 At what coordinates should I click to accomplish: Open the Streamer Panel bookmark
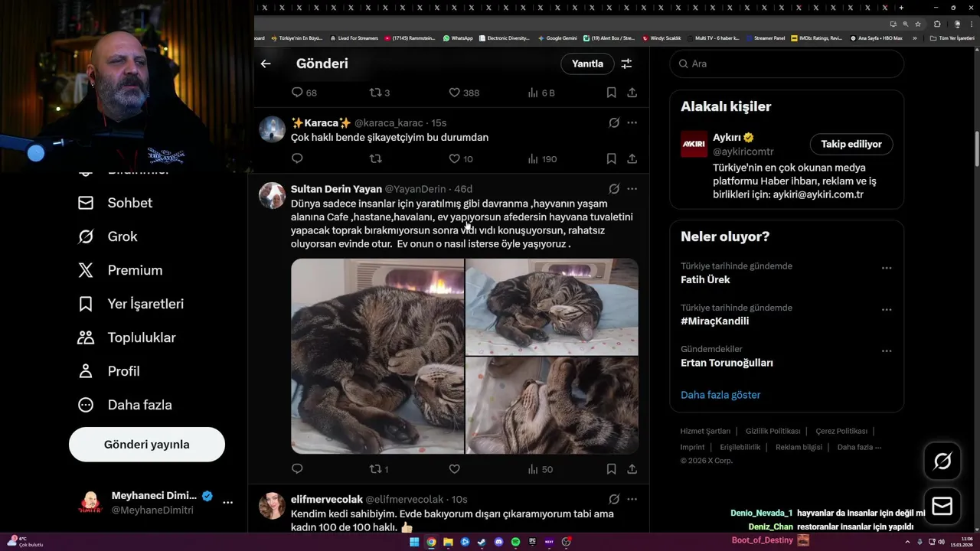[x=765, y=37]
